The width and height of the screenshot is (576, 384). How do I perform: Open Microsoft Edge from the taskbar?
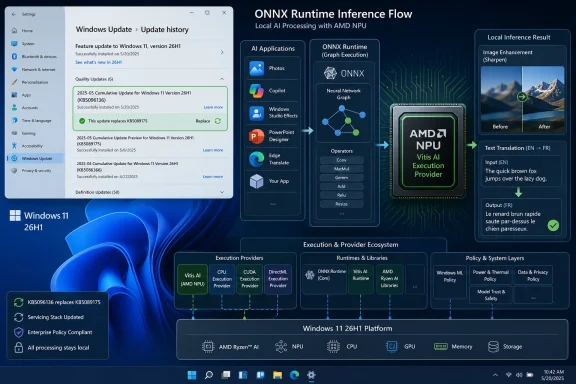click(294, 375)
